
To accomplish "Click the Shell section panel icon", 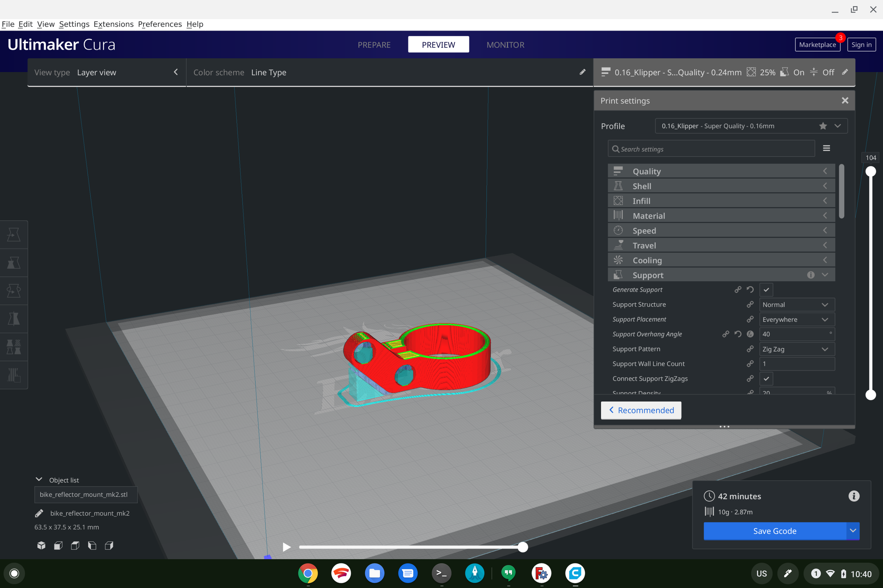I will coord(618,186).
